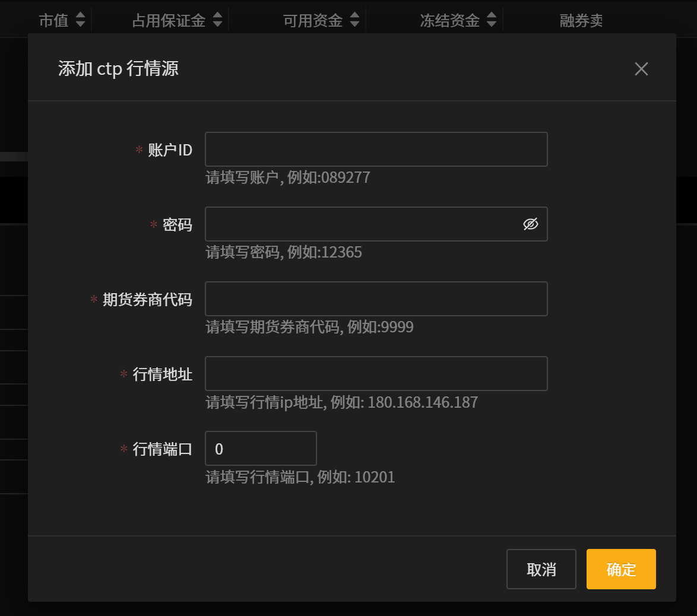Sort by 占用保证金 column arrows
697x616 pixels.
(217, 19)
